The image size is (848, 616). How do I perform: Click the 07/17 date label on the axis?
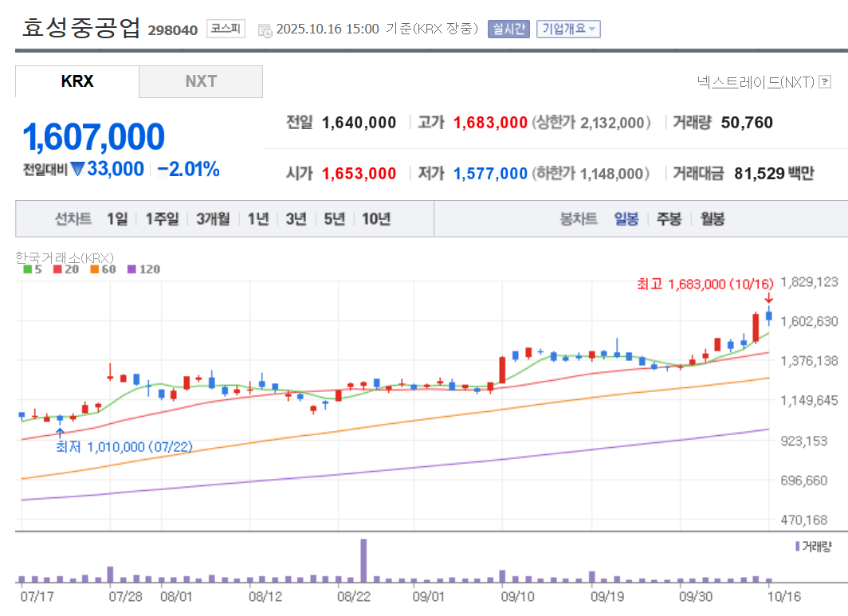tap(37, 597)
